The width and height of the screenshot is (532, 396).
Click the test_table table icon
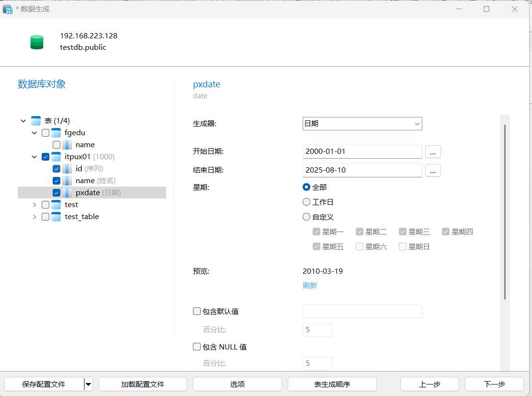[x=56, y=217]
